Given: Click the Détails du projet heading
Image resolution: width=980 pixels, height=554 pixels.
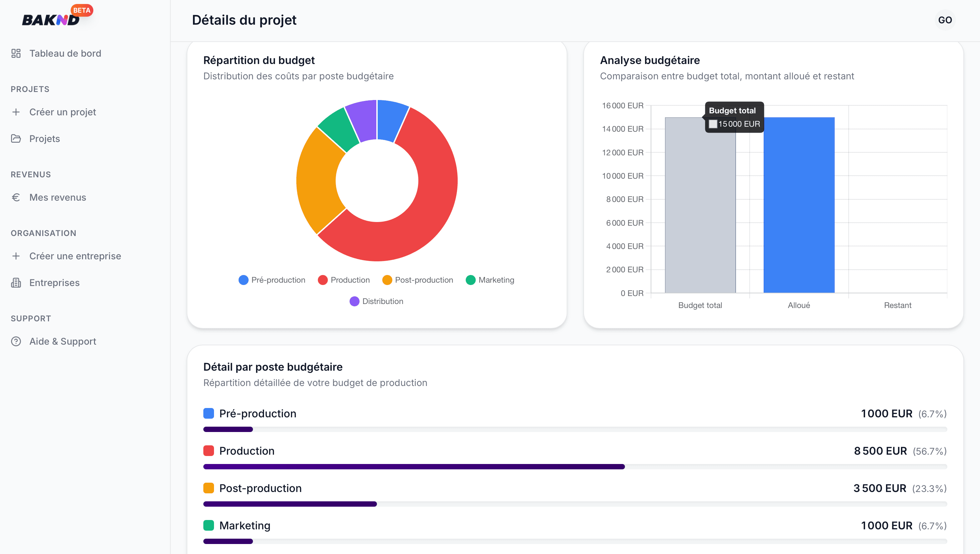Looking at the screenshot, I should 244,20.
